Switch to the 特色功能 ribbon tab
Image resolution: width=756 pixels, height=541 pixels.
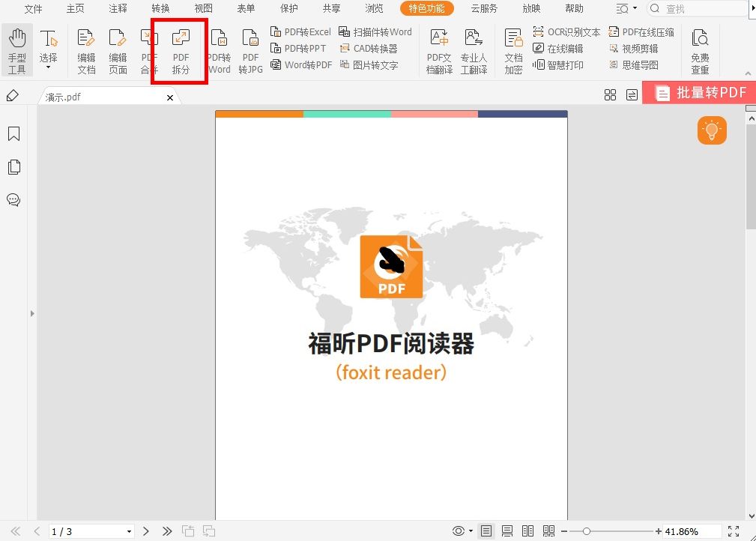tap(426, 9)
